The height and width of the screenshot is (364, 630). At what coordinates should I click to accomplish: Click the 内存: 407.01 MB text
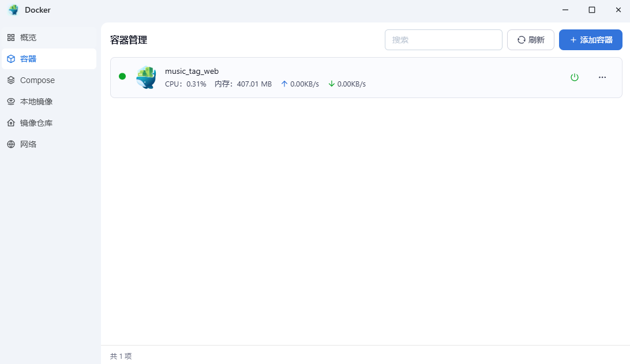point(243,84)
